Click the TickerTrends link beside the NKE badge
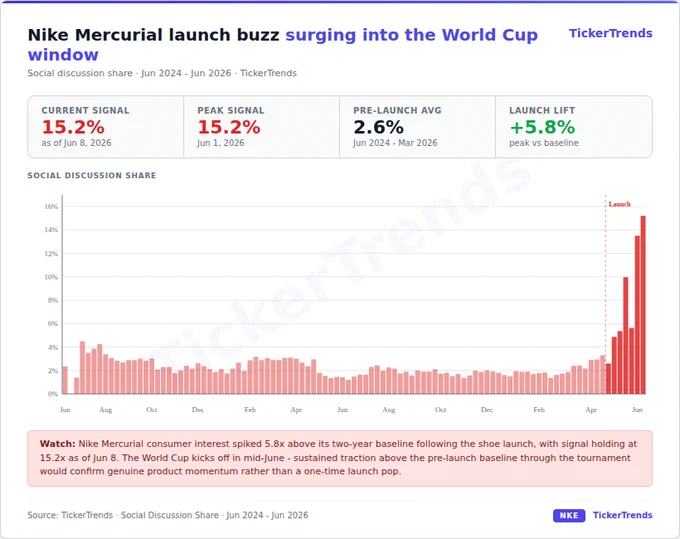The image size is (680, 539). (x=622, y=515)
